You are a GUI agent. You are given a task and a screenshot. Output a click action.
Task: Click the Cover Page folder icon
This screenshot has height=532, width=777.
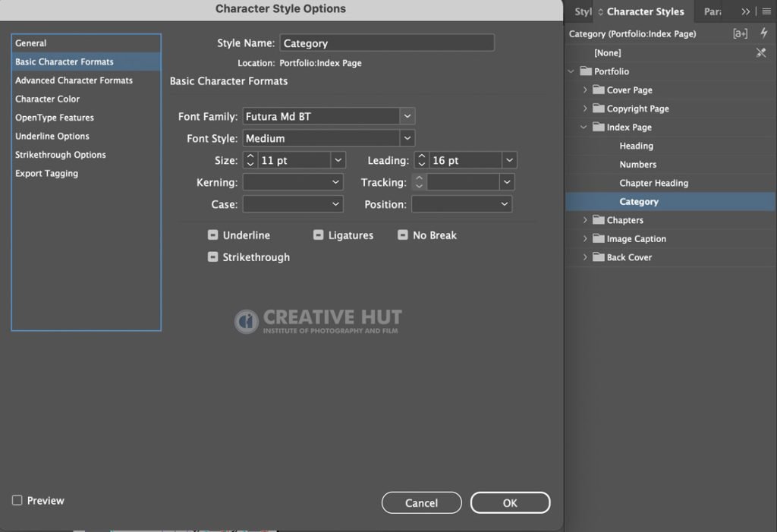click(599, 90)
